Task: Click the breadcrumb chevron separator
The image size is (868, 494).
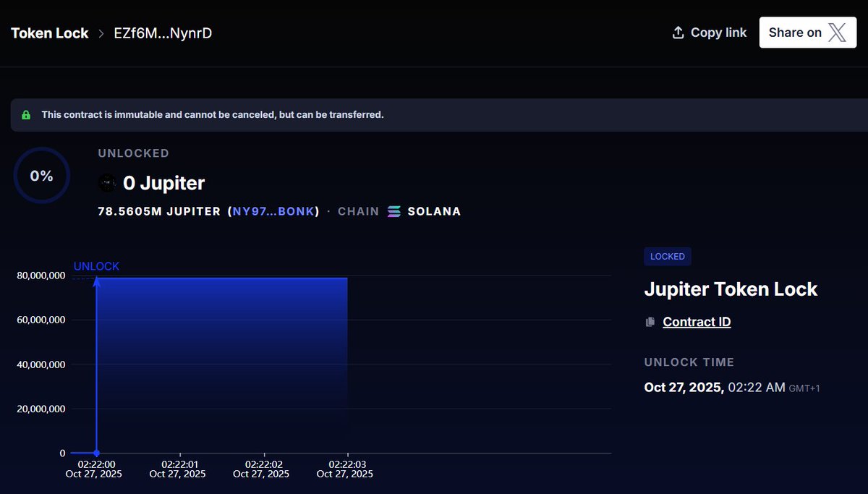Action: [x=101, y=33]
